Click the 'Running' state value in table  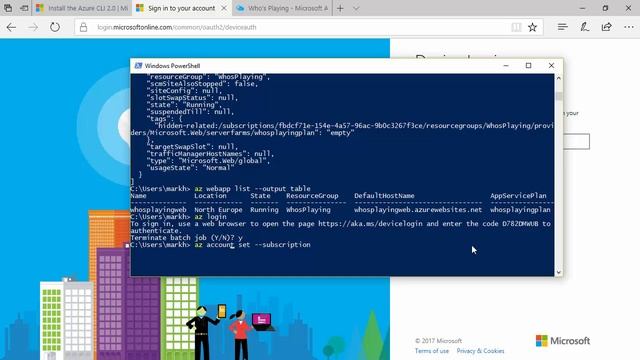[264, 210]
